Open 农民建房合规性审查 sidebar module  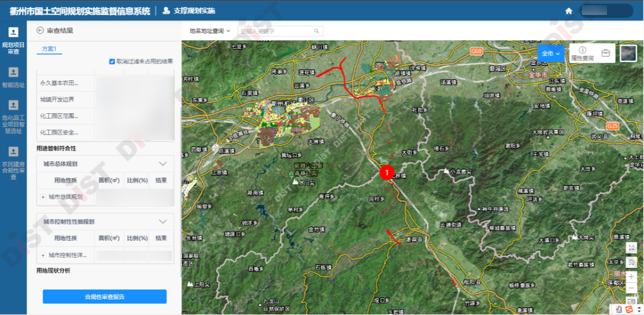coord(13,163)
